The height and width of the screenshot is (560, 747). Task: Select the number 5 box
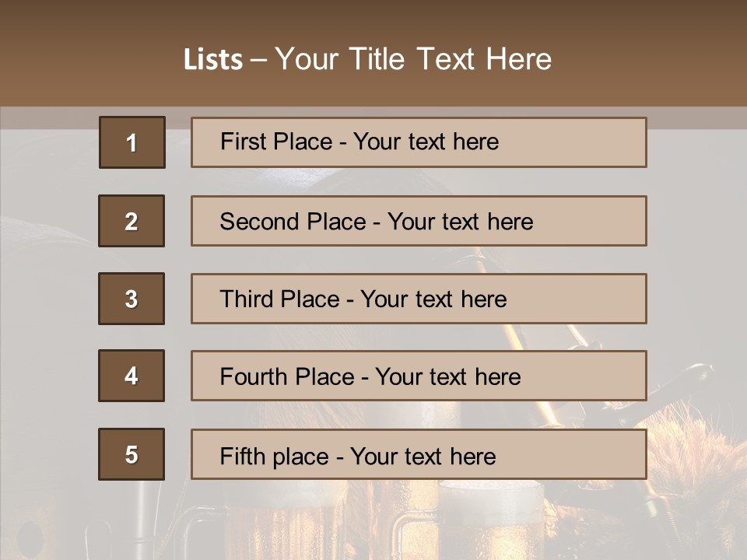[x=132, y=454]
